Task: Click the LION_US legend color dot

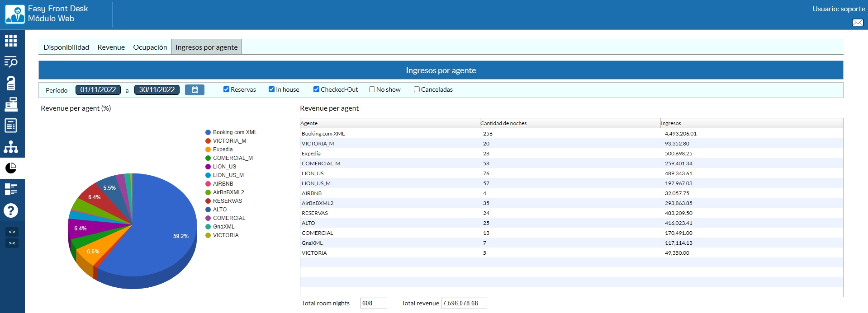Action: [208, 167]
